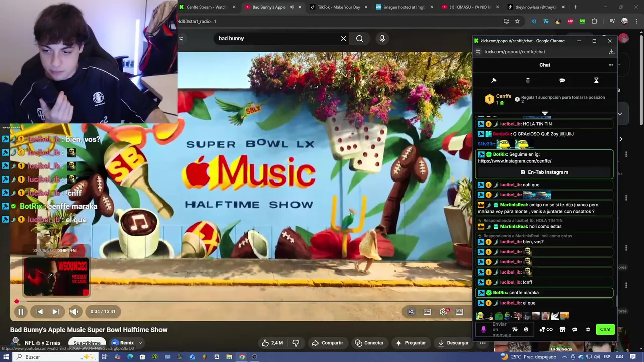644x362 pixels.
Task: Open the iQ quality icon in player
Action: pyautogui.click(x=411, y=312)
